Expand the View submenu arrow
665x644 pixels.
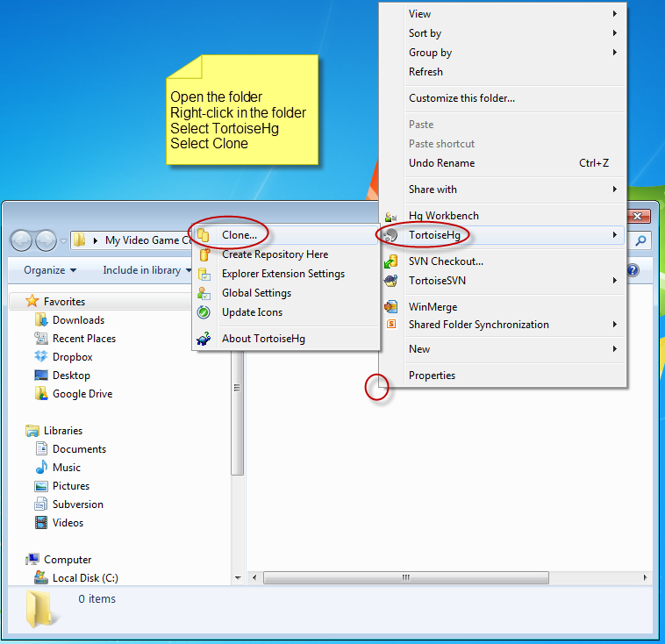[x=614, y=13]
